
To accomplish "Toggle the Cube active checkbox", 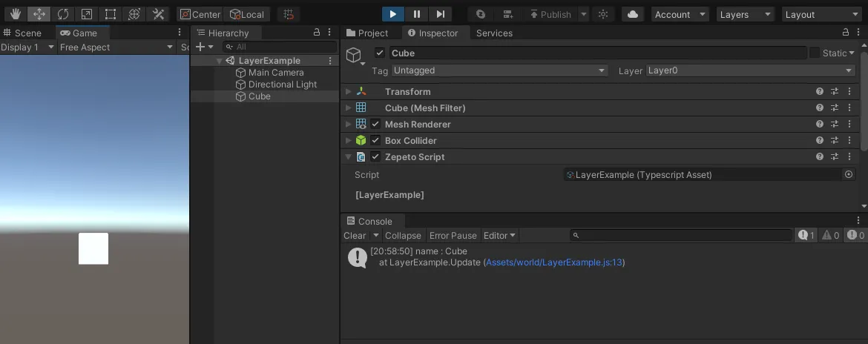I will click(x=379, y=53).
